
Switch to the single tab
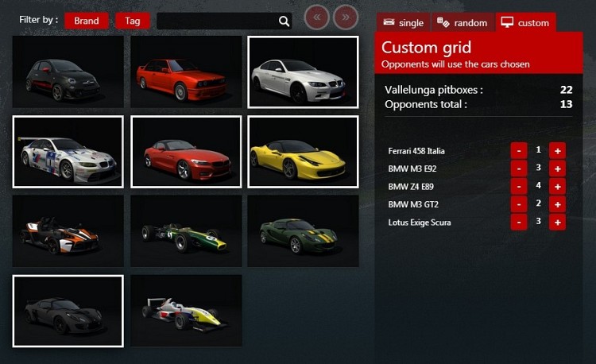pyautogui.click(x=403, y=23)
